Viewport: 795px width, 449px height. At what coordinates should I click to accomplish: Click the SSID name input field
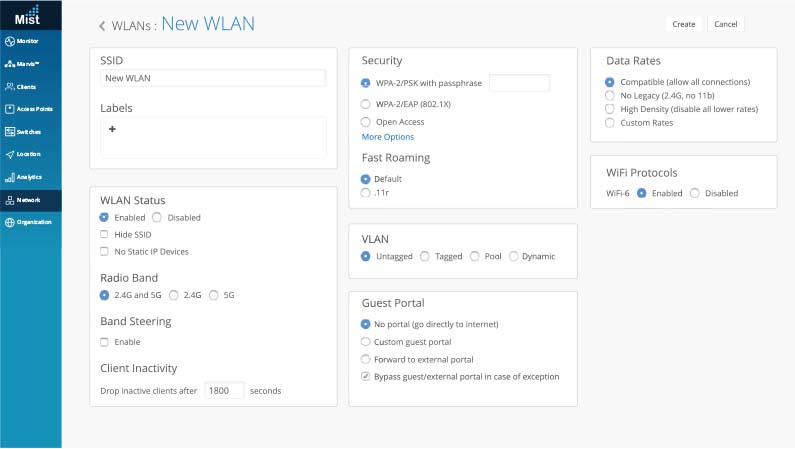coord(213,78)
